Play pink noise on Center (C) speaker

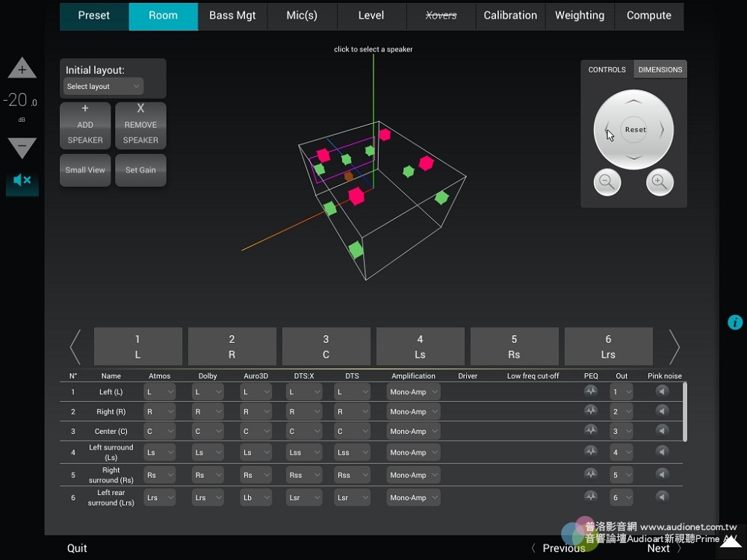click(x=662, y=431)
